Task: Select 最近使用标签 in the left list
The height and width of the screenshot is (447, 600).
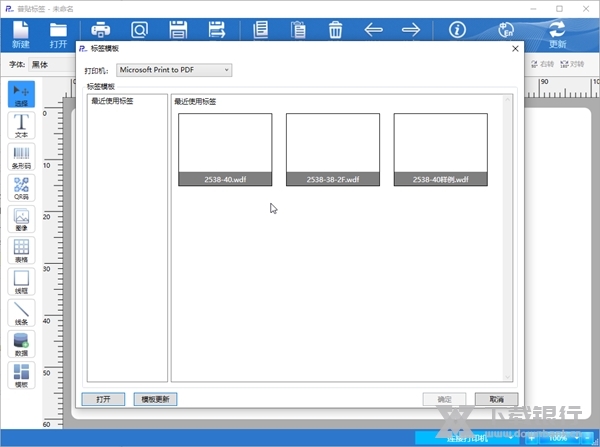Action: (x=112, y=101)
